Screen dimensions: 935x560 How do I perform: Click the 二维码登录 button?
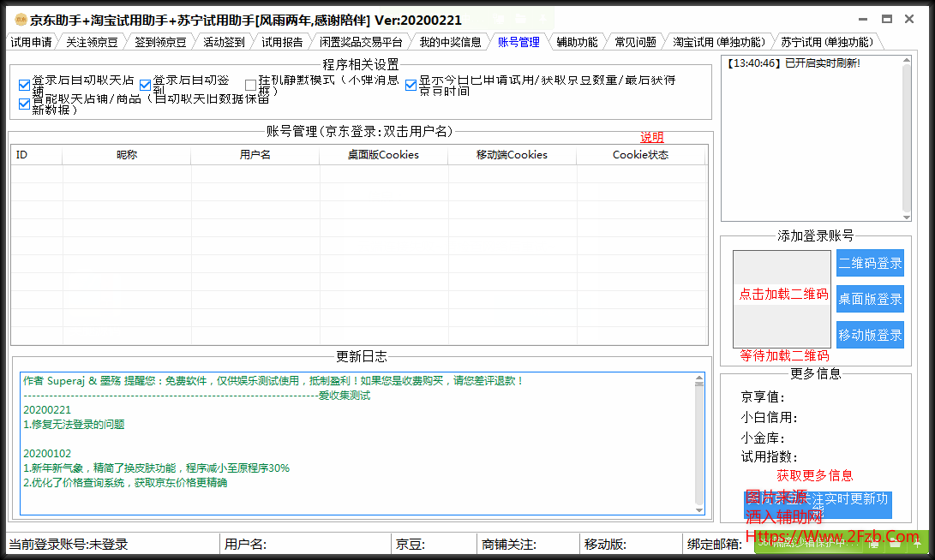pos(870,263)
